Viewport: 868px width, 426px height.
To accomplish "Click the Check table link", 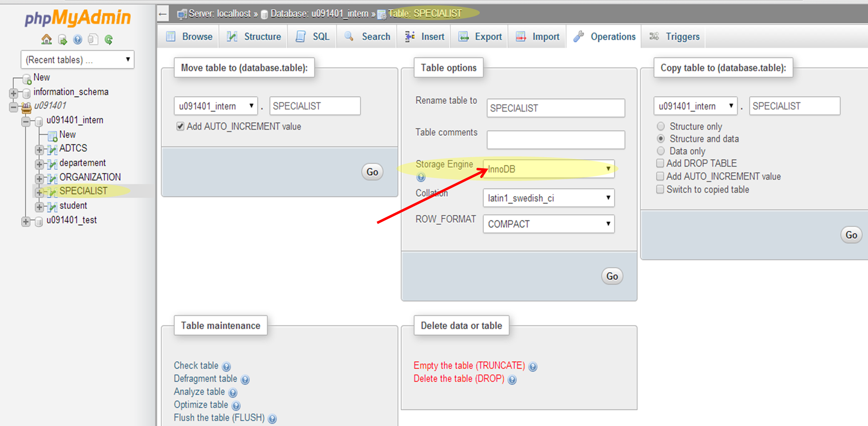I will (x=196, y=365).
